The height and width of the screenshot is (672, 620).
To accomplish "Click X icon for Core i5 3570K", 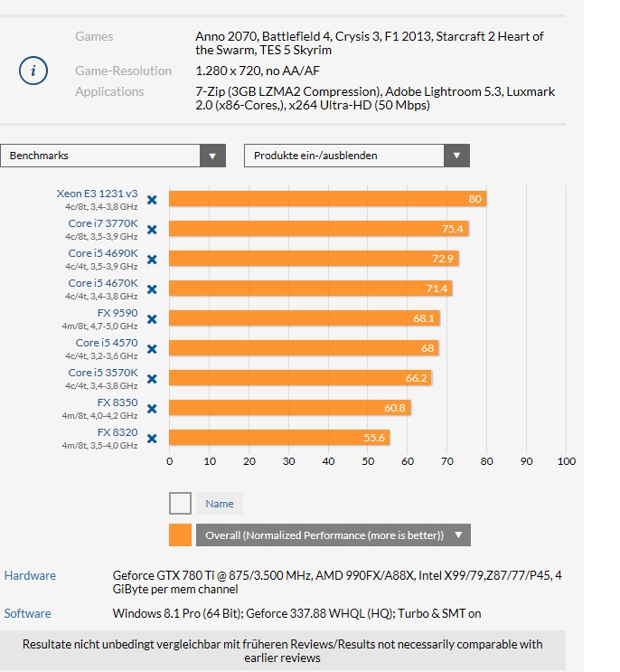I will coord(152,379).
